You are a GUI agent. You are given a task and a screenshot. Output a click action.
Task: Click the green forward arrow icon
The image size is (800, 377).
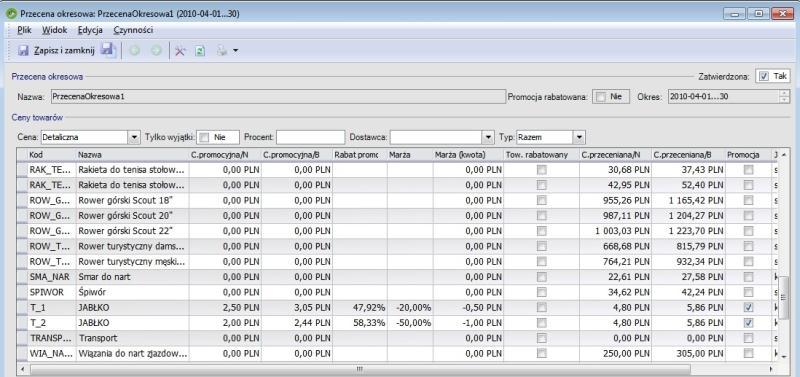coord(156,51)
